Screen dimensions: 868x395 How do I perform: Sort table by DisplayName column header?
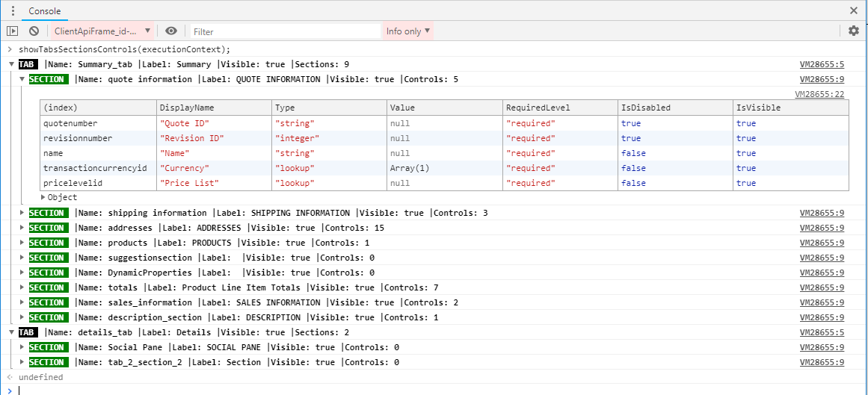187,108
